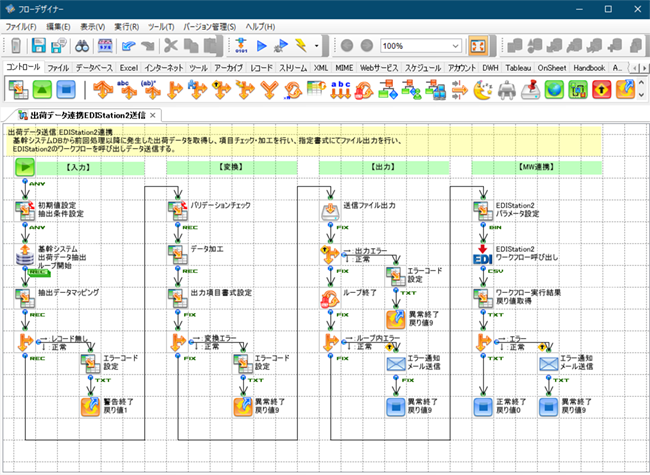This screenshot has height=475, width=650.
Task: Click the save floppy disk toolbar icon
Action: point(39,46)
